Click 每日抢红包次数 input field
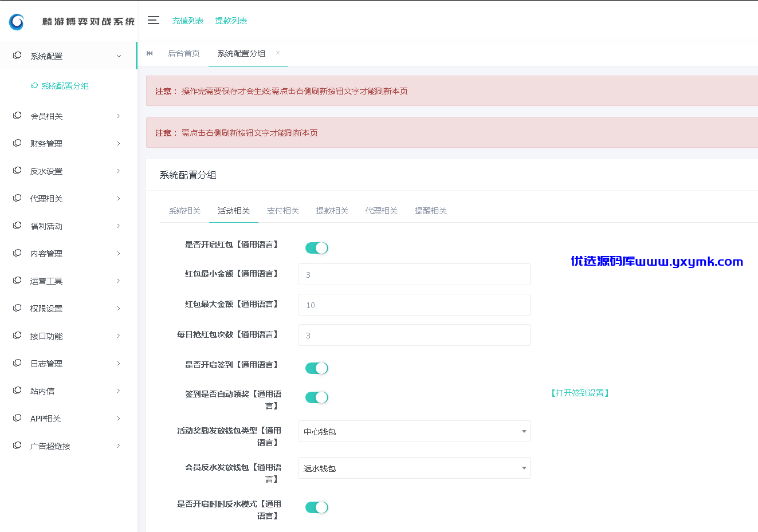 pos(414,335)
